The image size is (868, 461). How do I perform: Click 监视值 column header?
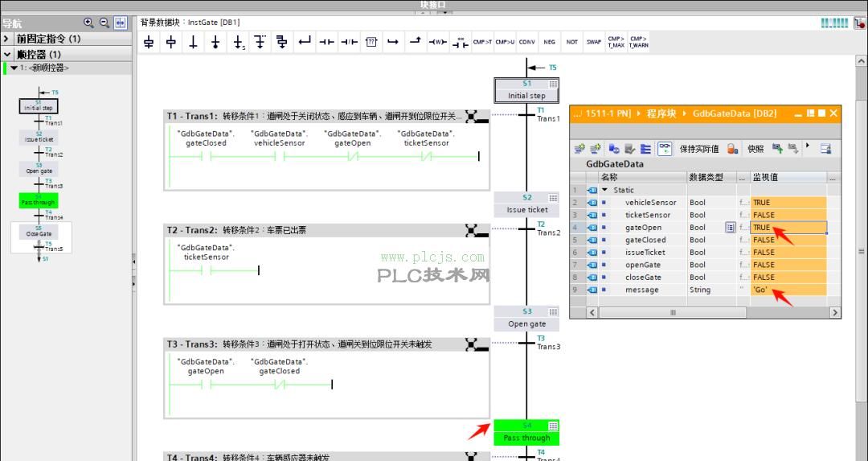[x=789, y=177]
